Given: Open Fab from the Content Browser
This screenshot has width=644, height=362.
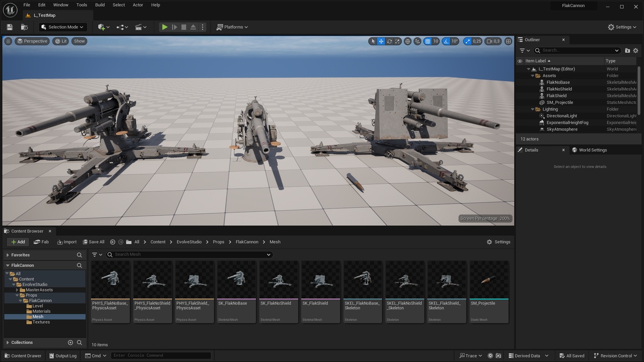Looking at the screenshot, I should [x=41, y=242].
